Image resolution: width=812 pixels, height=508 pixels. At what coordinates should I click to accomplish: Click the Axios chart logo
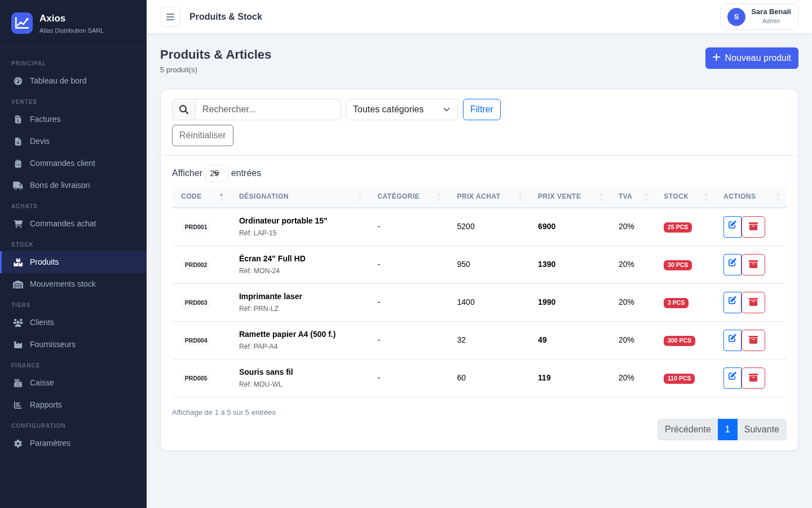pyautogui.click(x=22, y=23)
